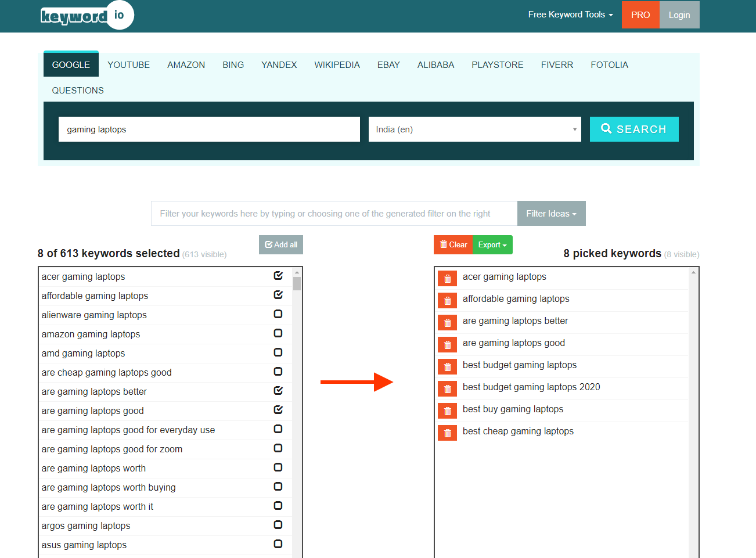Image resolution: width=756 pixels, height=558 pixels.
Task: Clear all picked keywords
Action: pos(453,245)
